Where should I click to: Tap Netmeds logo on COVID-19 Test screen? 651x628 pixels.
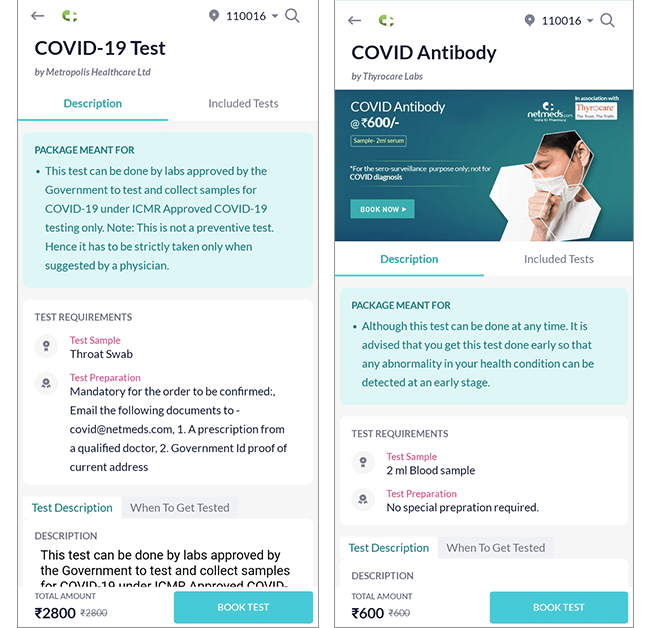coord(69,16)
